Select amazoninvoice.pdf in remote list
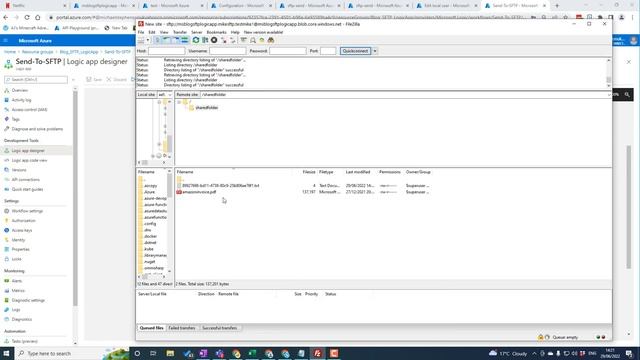640x360 pixels. (199, 192)
